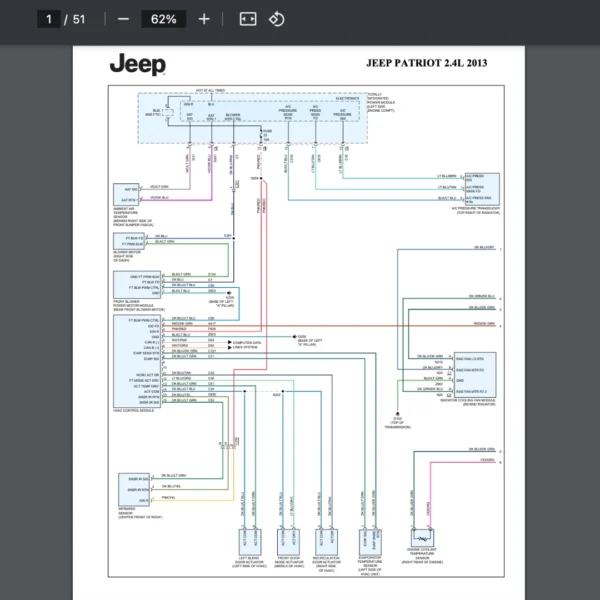Click the 62% zoom level field
The height and width of the screenshot is (600, 600).
click(163, 19)
